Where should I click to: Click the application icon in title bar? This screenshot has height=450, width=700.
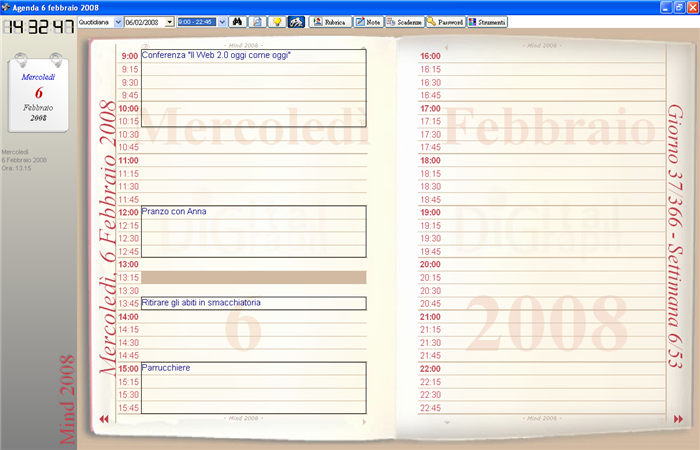[x=6, y=7]
